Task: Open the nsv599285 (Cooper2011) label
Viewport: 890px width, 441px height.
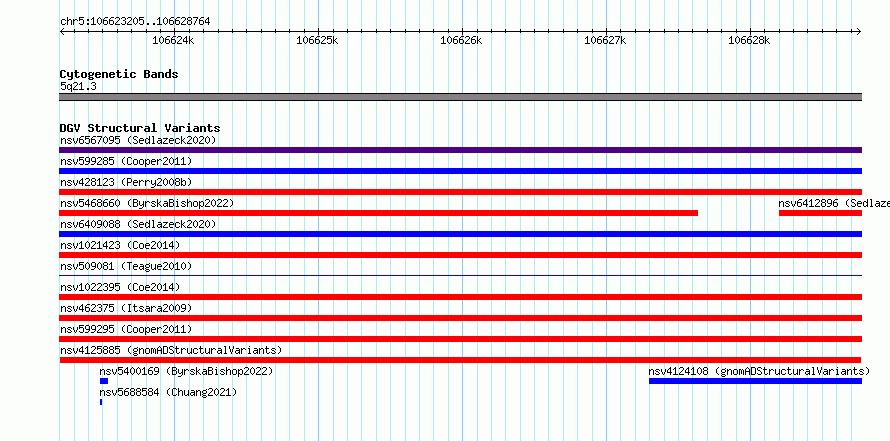Action: pos(126,161)
